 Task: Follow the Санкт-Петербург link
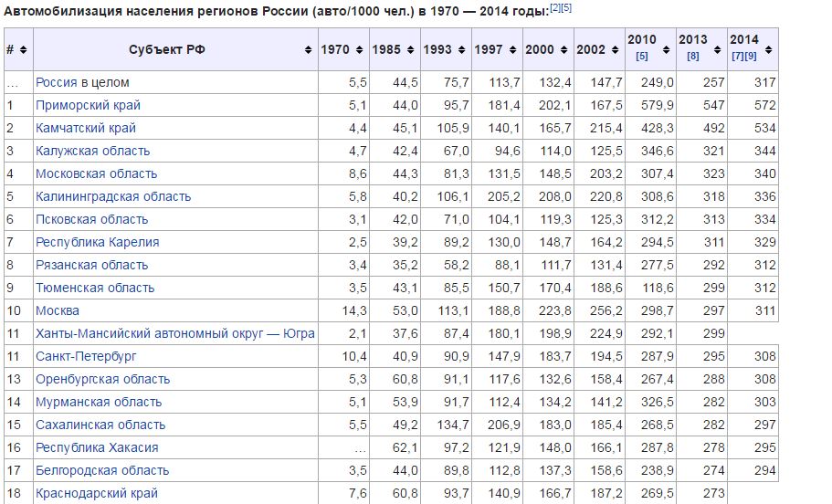point(86,356)
